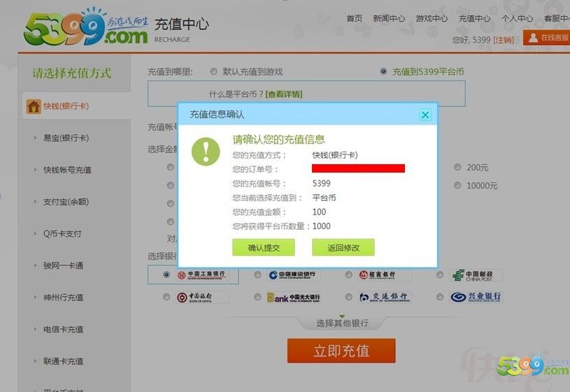
Task: Click the house icon beside 快钱(银行卡)
Action: click(34, 106)
